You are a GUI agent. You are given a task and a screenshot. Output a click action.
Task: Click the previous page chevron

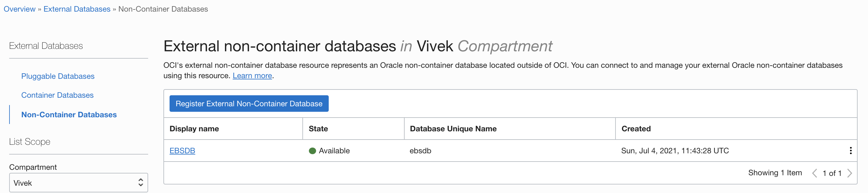click(x=814, y=173)
